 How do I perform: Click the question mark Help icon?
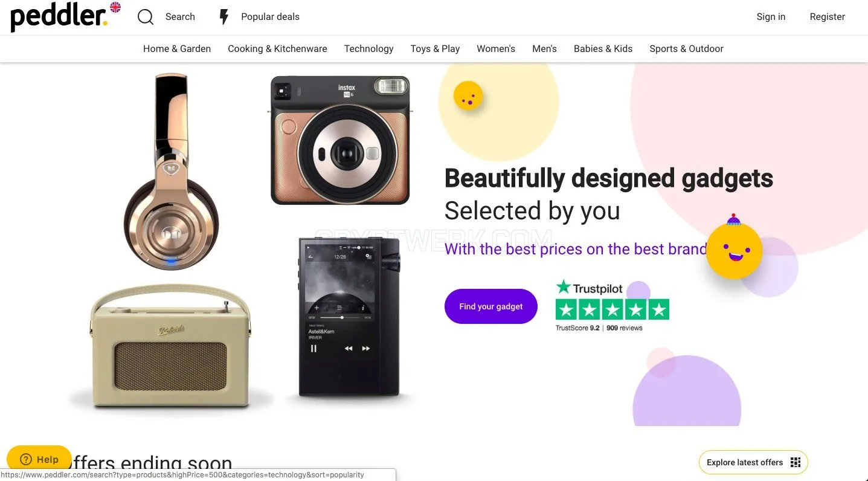click(x=25, y=459)
